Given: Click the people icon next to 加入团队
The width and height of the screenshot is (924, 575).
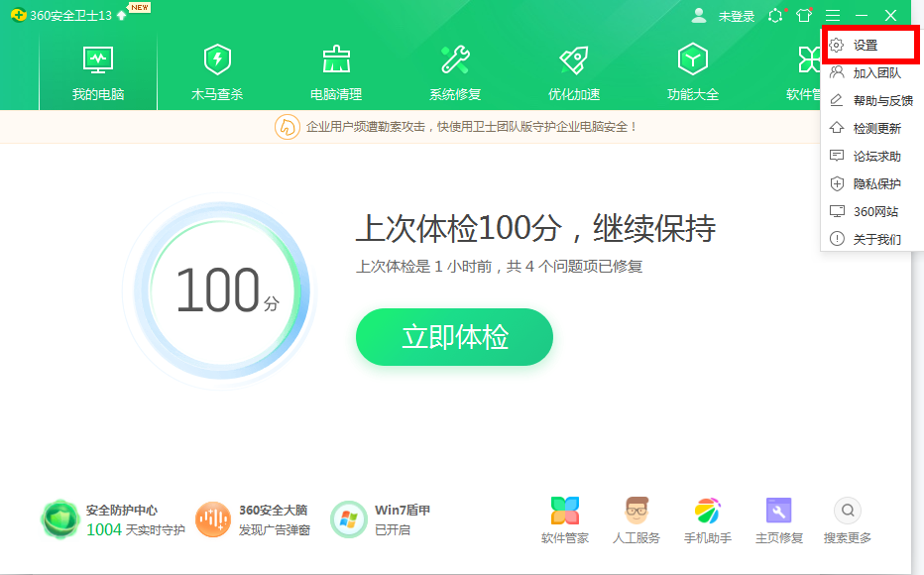Looking at the screenshot, I should 837,72.
